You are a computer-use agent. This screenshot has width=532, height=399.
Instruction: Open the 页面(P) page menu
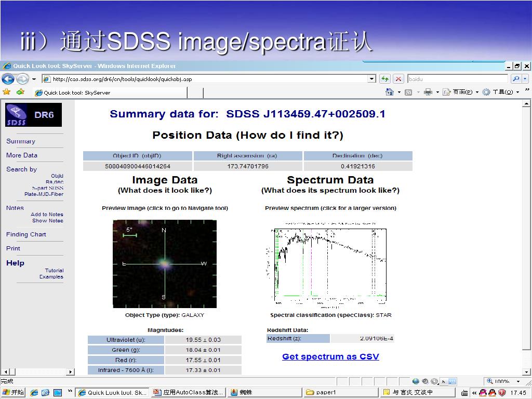tap(460, 92)
